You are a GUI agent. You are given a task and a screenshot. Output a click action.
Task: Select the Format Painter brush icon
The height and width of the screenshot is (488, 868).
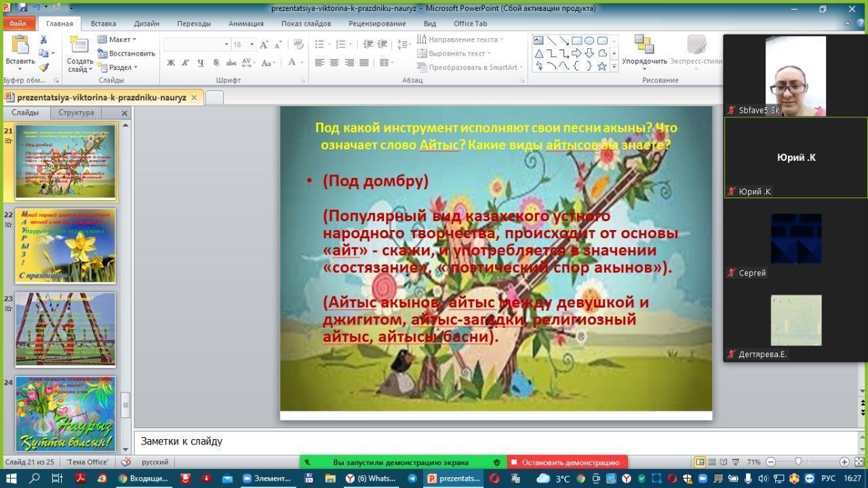tap(44, 67)
